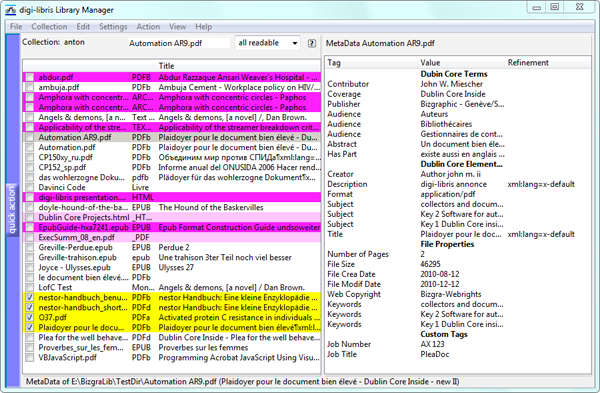Select the Plea for the well behave... file
The height and width of the screenshot is (393, 600).
click(x=83, y=338)
